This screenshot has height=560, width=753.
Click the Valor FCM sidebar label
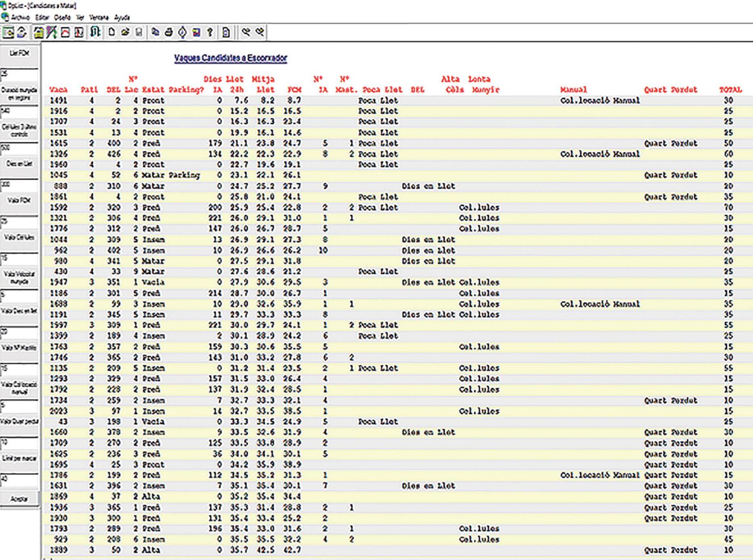[19, 201]
